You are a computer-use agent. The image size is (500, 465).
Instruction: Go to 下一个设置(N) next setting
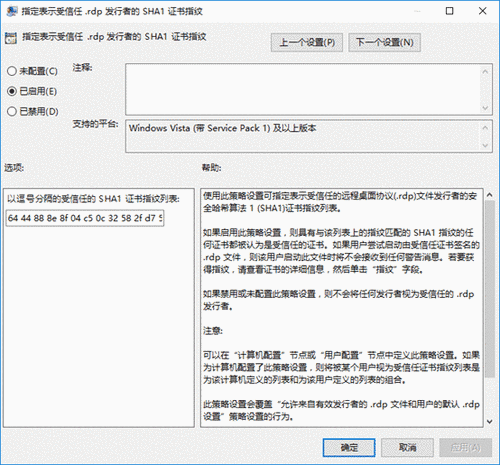tap(384, 42)
